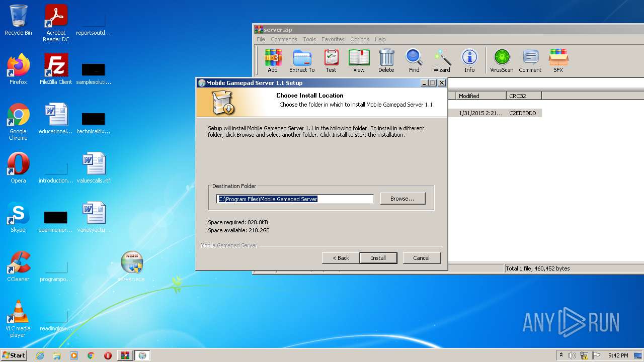The width and height of the screenshot is (644, 362).
Task: Show hidden system tray icons
Action: pos(561,355)
